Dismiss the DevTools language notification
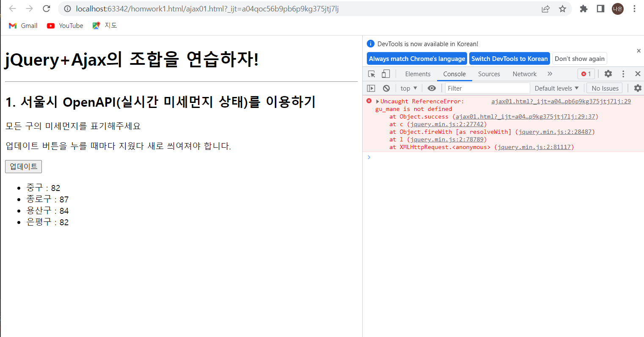This screenshot has height=337, width=644. point(638,51)
